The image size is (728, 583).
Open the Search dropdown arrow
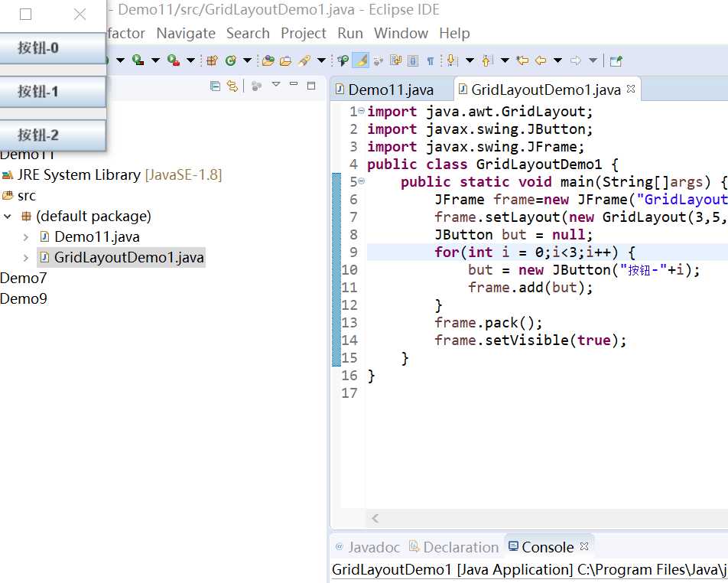point(321,60)
